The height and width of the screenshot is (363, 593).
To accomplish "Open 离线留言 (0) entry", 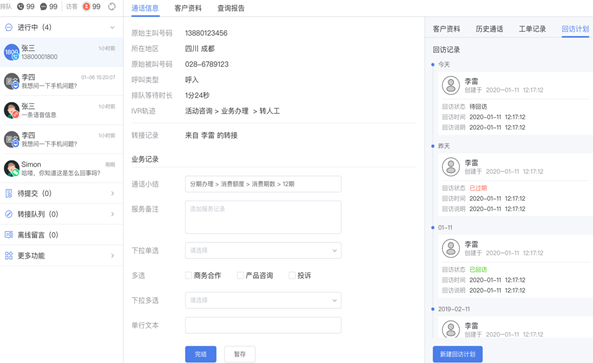I will point(62,235).
